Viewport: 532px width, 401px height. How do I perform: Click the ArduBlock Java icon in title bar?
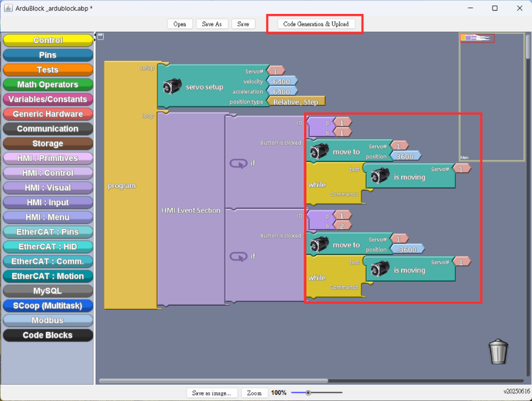click(x=8, y=8)
